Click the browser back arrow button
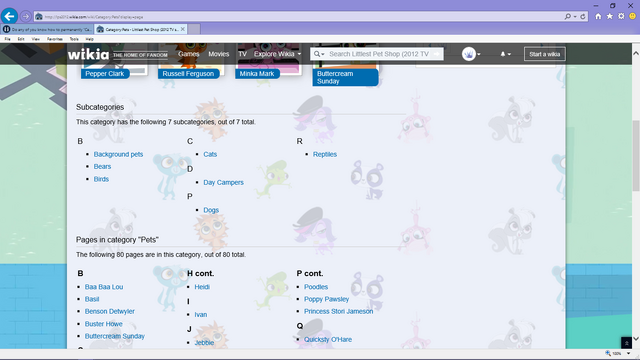This screenshot has width=640, height=360. point(9,17)
